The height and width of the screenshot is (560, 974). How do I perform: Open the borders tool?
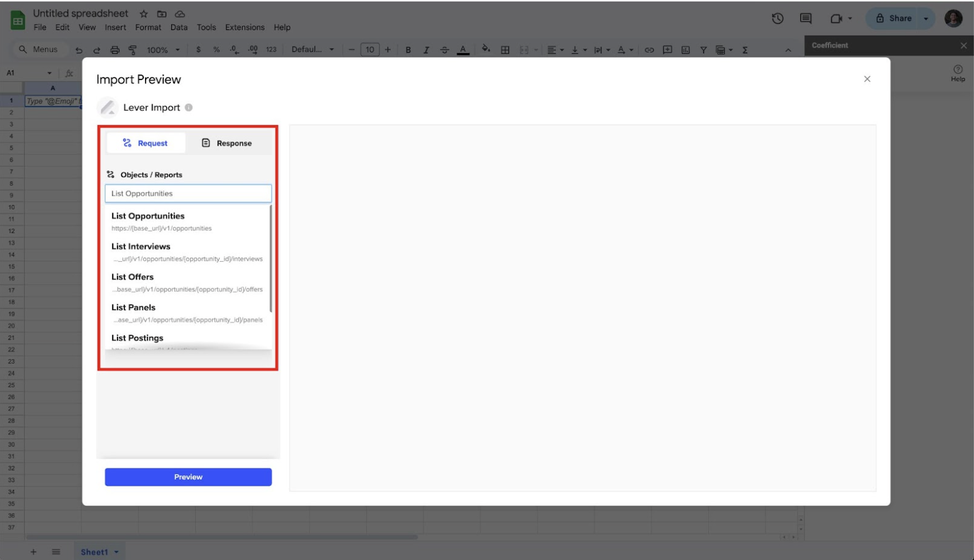[x=505, y=50]
